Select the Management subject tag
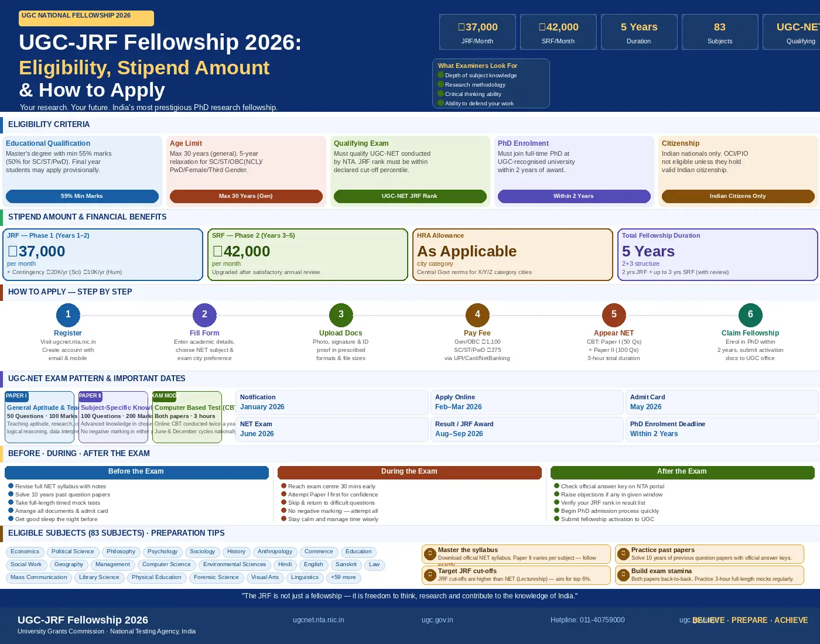The width and height of the screenshot is (820, 644). (x=112, y=564)
